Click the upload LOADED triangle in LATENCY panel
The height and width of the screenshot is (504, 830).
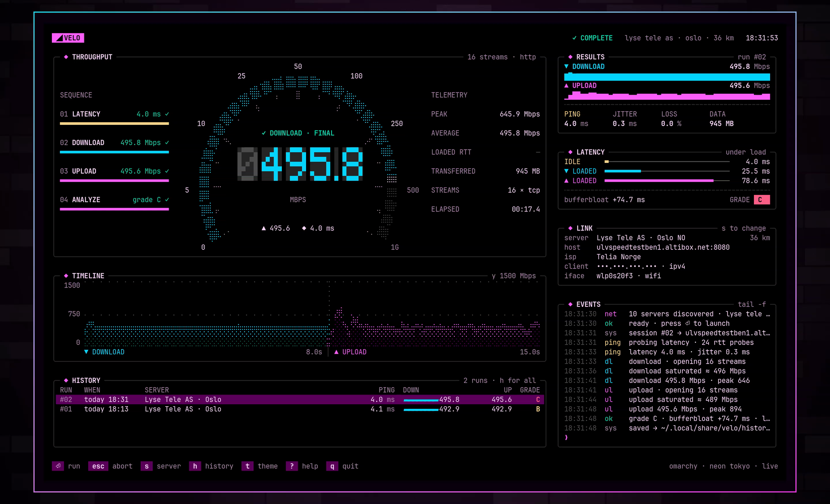[566, 181]
